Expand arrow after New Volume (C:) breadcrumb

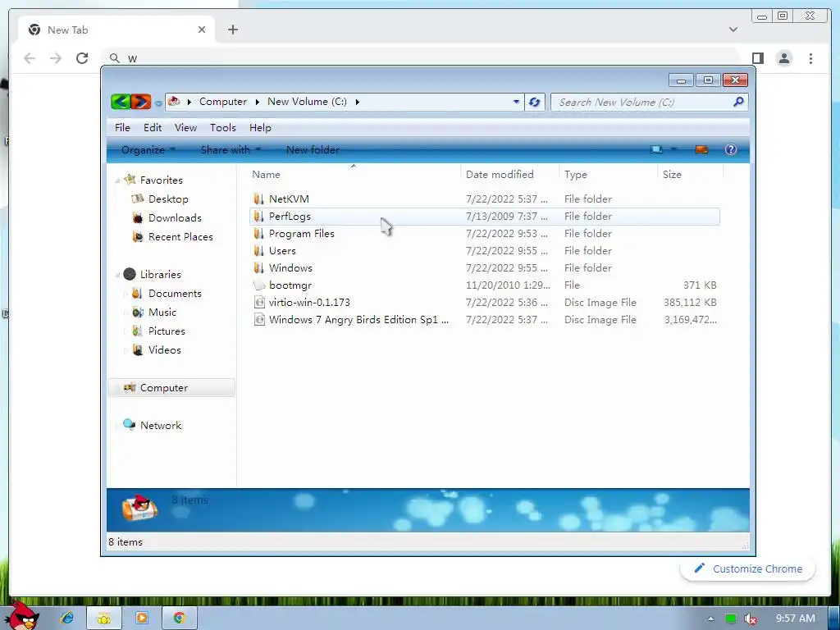tap(358, 102)
